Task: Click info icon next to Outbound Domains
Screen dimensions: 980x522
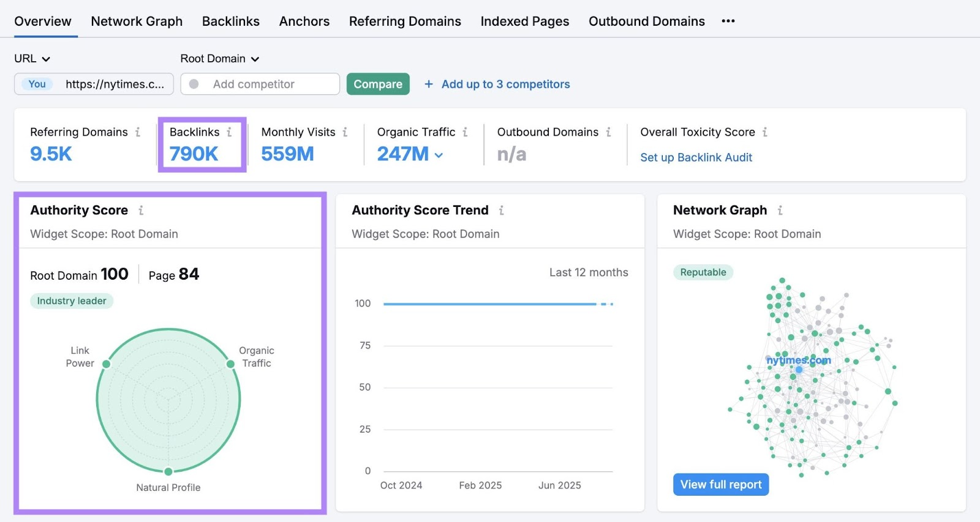Action: point(608,132)
